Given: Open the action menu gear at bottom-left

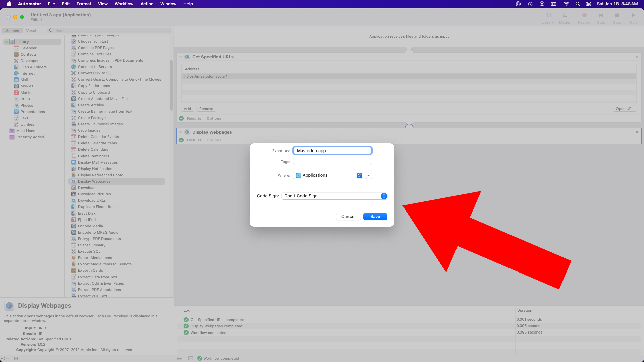Looking at the screenshot, I should [x=5, y=358].
